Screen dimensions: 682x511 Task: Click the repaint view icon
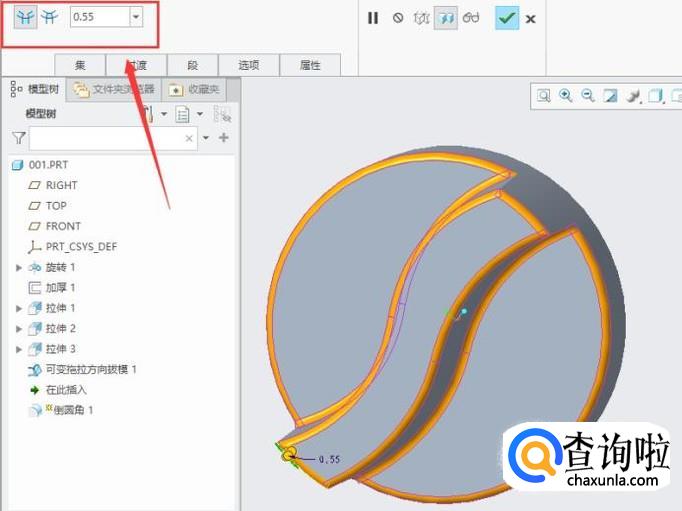[x=610, y=95]
